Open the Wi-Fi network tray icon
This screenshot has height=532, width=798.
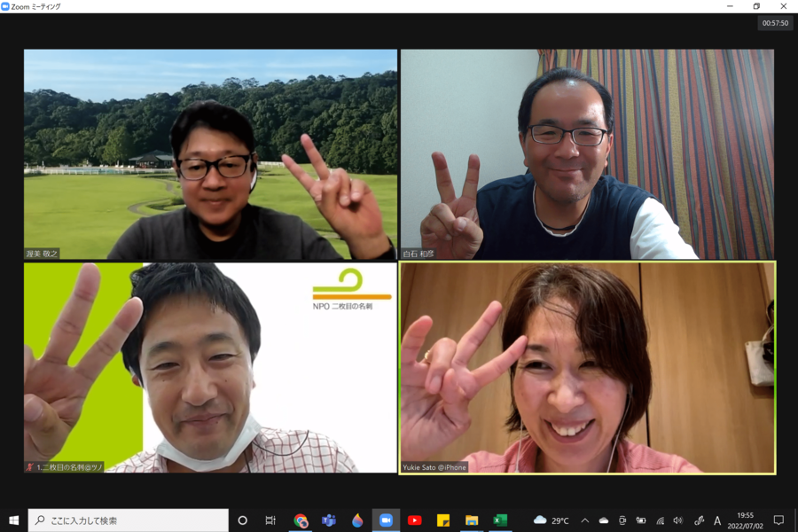660,520
